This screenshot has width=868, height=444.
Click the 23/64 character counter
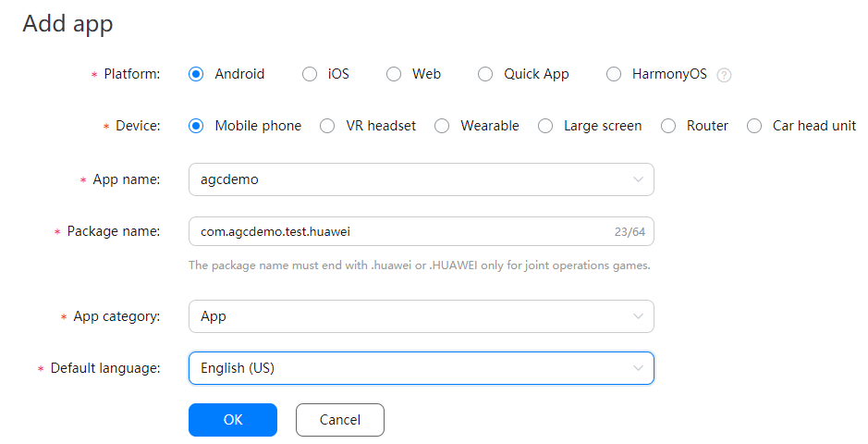pos(630,232)
